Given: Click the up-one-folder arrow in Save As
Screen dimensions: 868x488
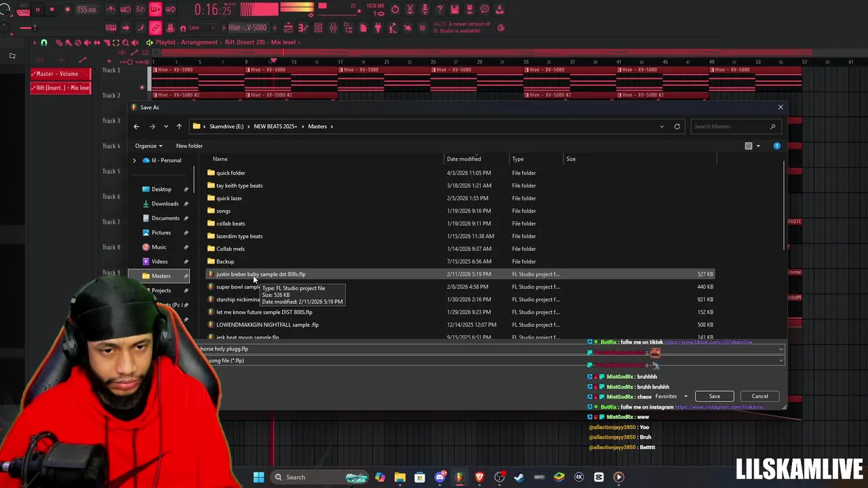Looking at the screenshot, I should pos(179,126).
